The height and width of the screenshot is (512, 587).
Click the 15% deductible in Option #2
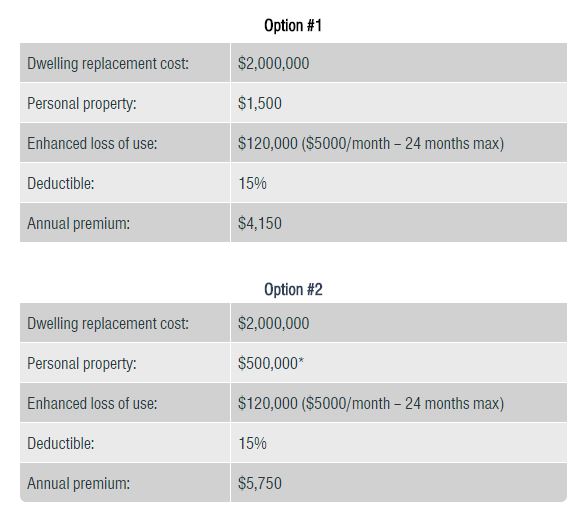253,444
